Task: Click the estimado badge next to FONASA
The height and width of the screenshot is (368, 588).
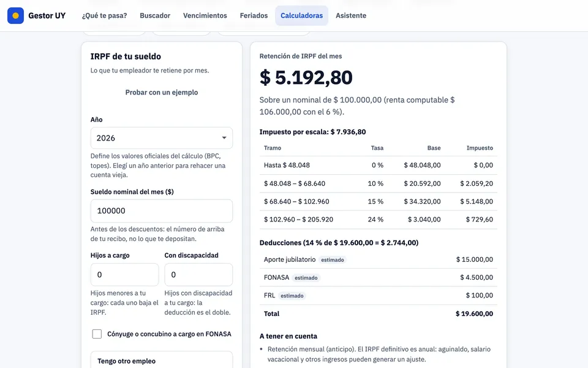Action: [306, 278]
